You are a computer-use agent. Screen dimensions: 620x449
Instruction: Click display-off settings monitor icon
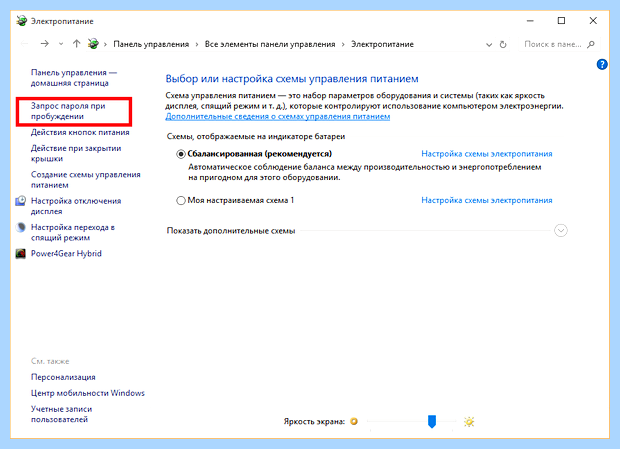coord(21,201)
